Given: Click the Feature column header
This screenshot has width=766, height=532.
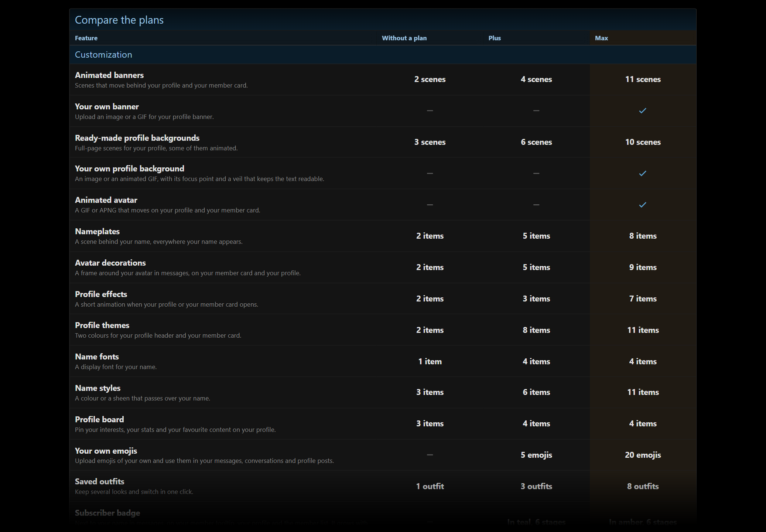Looking at the screenshot, I should point(86,38).
